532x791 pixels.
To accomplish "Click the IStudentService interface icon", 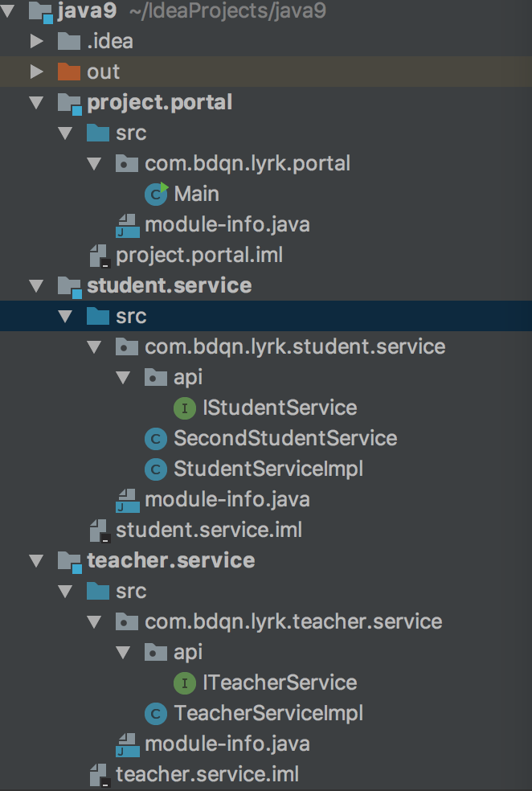I will coord(185,408).
